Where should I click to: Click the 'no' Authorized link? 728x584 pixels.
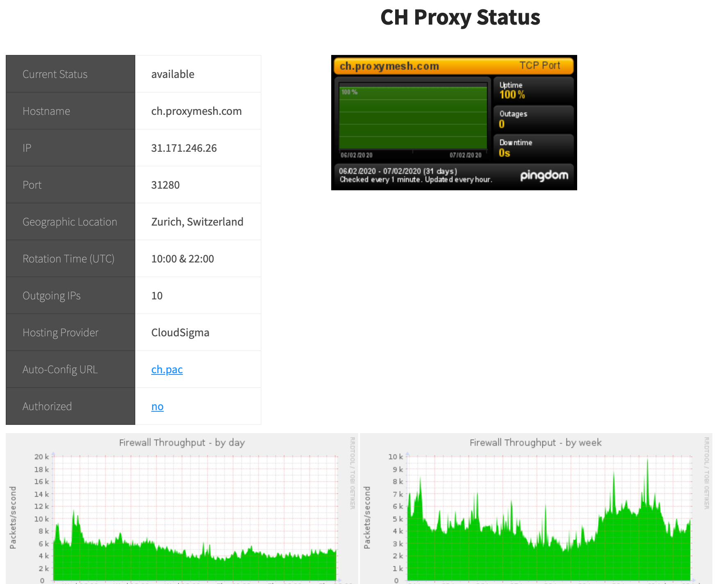point(157,406)
